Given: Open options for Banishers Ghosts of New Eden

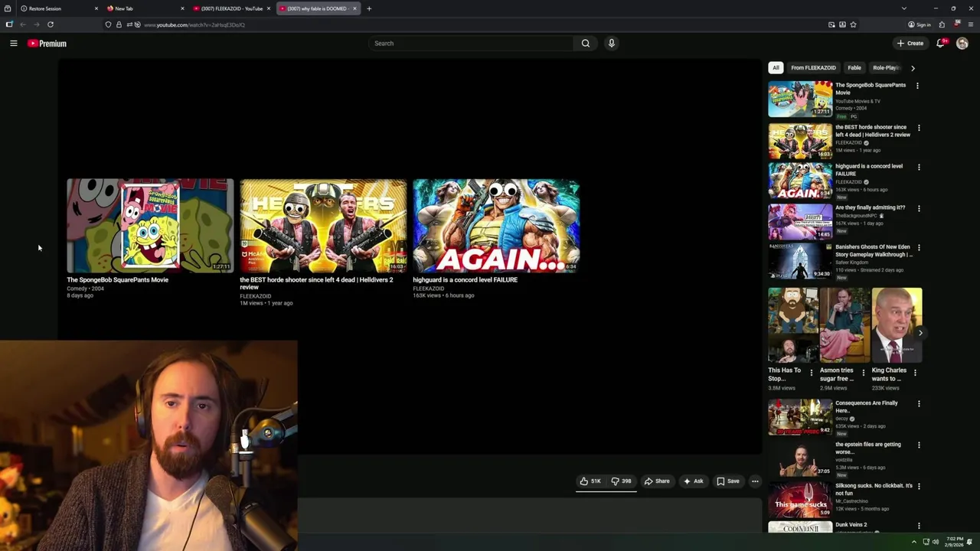Looking at the screenshot, I should [917, 248].
